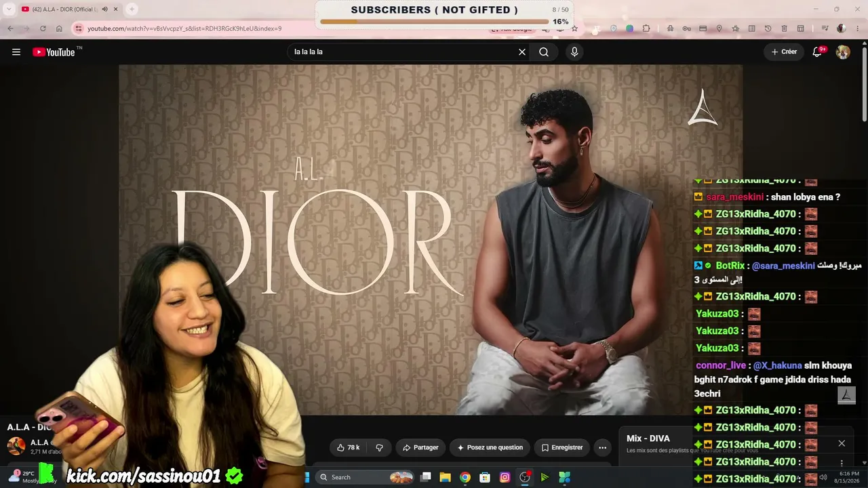Submit search with the magnifier button
The width and height of the screenshot is (868, 488).
(x=544, y=52)
